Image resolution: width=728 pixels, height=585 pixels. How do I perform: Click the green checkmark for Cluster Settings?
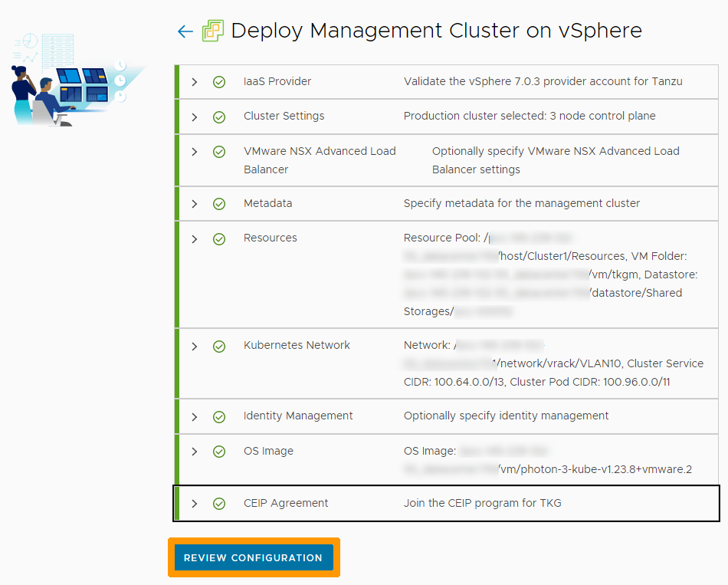[x=219, y=117]
